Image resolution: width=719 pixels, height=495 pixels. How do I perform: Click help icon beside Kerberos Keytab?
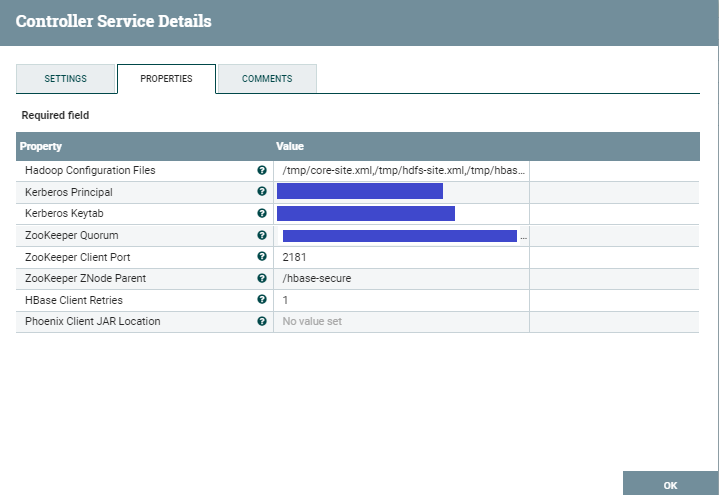coord(262,214)
